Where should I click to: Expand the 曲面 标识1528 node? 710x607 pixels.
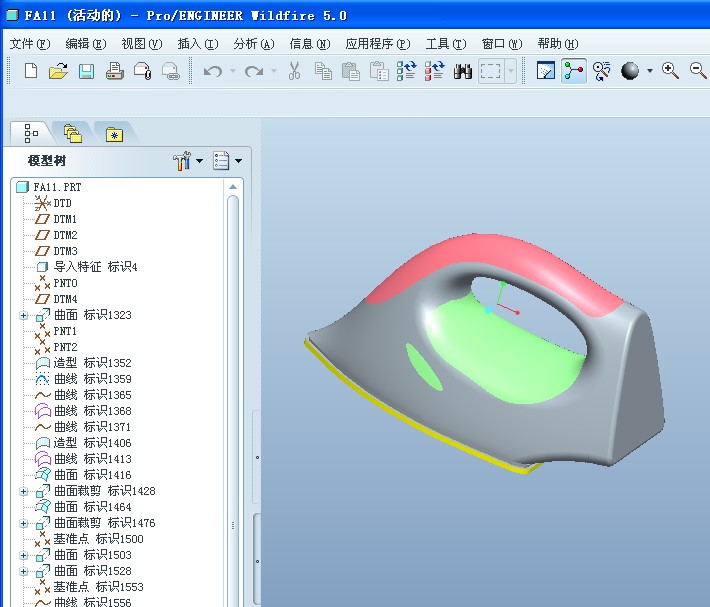24,572
